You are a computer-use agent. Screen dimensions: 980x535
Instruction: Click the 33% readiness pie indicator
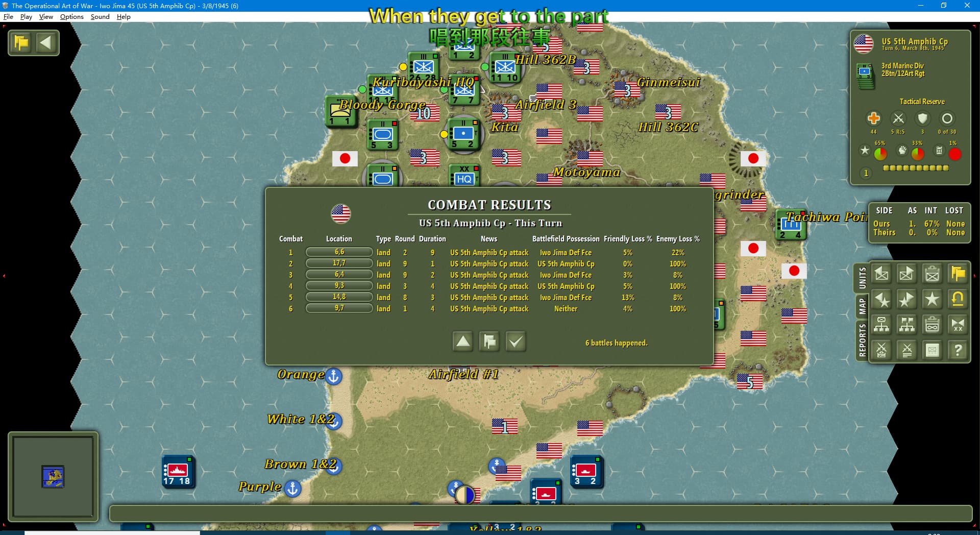click(x=918, y=154)
